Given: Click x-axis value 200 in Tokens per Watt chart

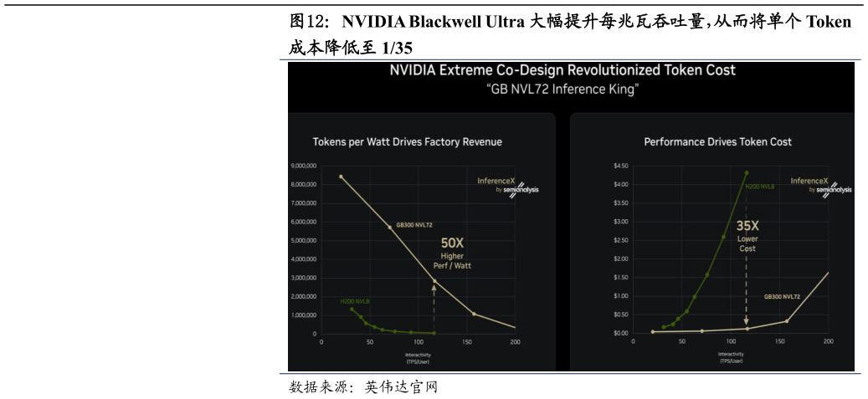Looking at the screenshot, I should pos(515,342).
